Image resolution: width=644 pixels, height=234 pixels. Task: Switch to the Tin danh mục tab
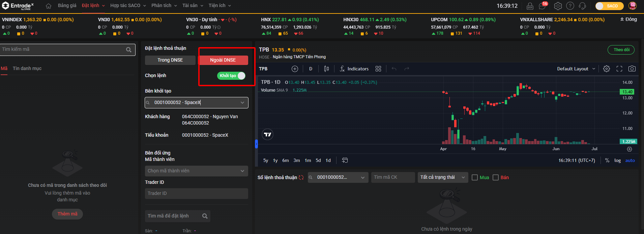coord(27,68)
